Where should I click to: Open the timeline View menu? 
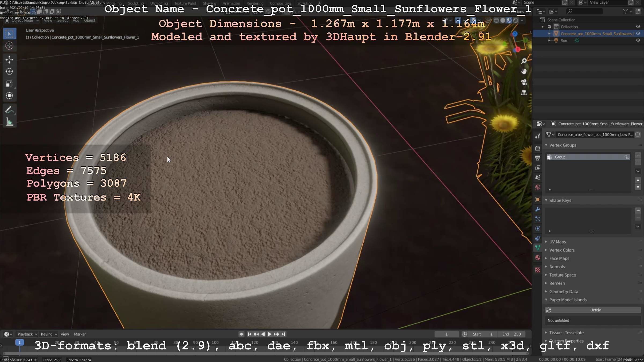65,334
